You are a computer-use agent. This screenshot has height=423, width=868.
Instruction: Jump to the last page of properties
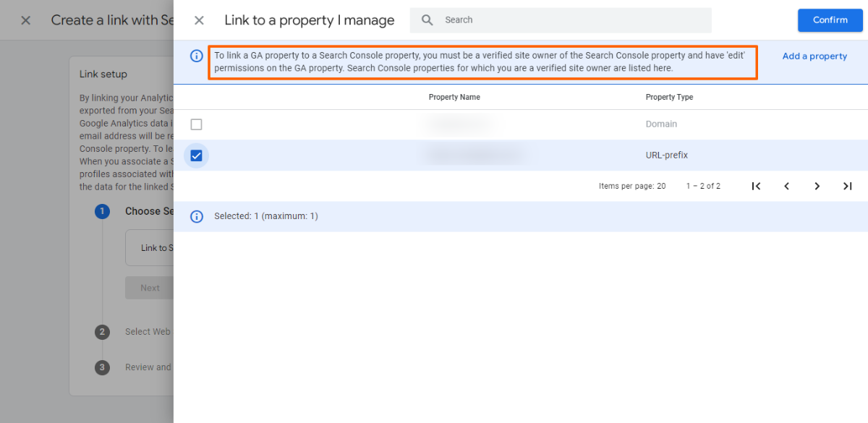[x=847, y=186]
